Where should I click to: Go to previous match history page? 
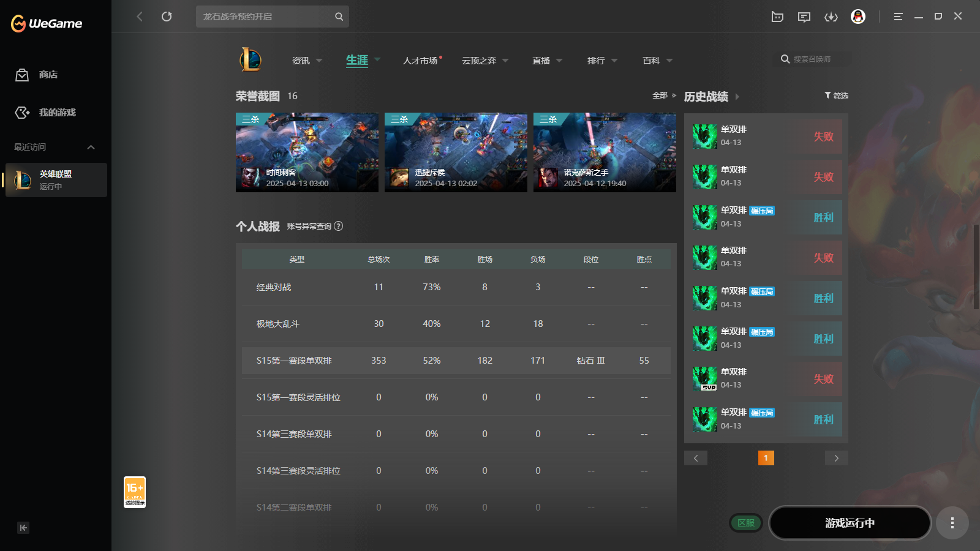point(696,458)
